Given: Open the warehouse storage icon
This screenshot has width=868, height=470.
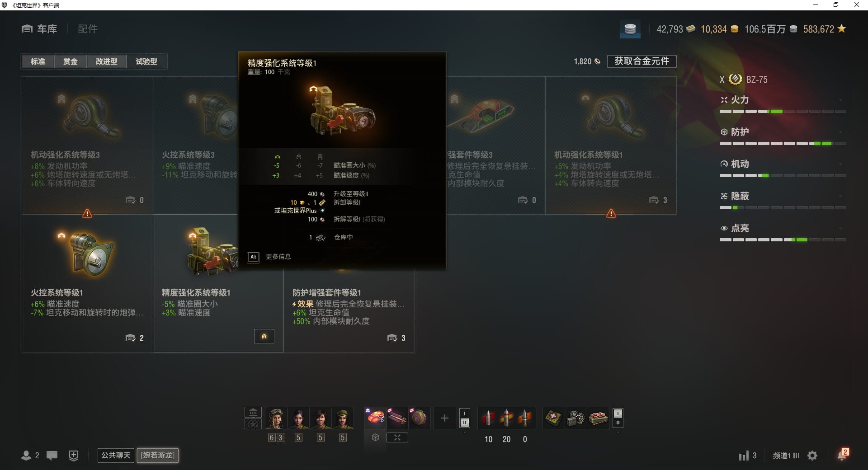Looking at the screenshot, I should pos(630,29).
